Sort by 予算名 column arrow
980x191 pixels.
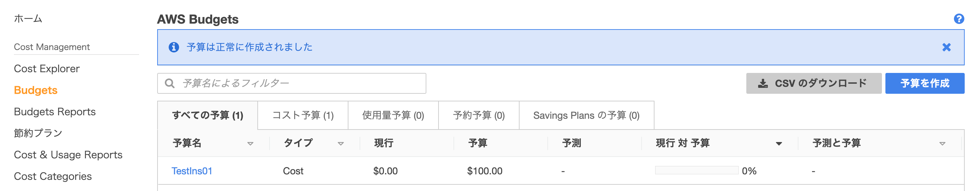pyautogui.click(x=250, y=143)
